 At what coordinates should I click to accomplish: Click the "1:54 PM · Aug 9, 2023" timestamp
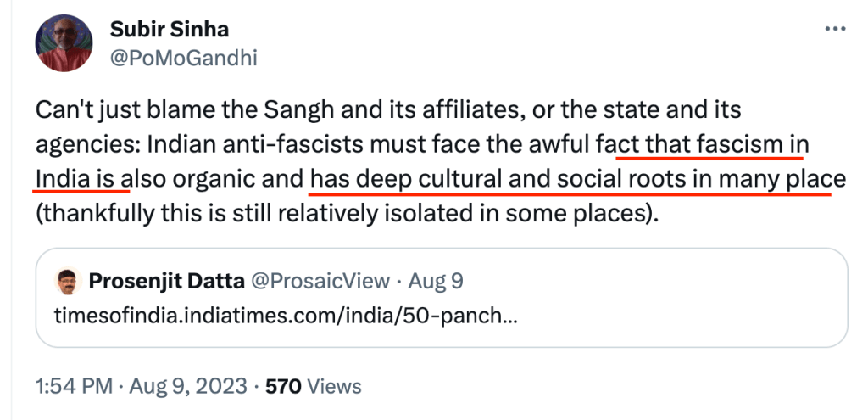[142, 386]
